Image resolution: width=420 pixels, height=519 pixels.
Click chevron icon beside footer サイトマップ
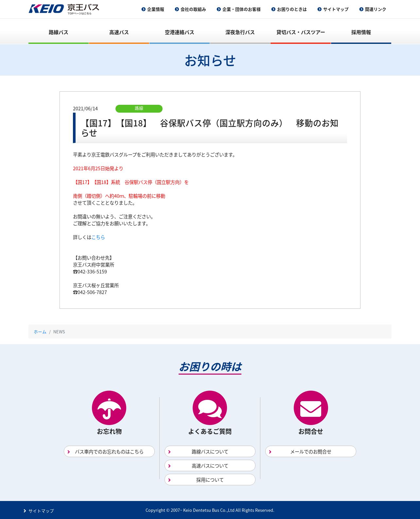[x=25, y=511]
